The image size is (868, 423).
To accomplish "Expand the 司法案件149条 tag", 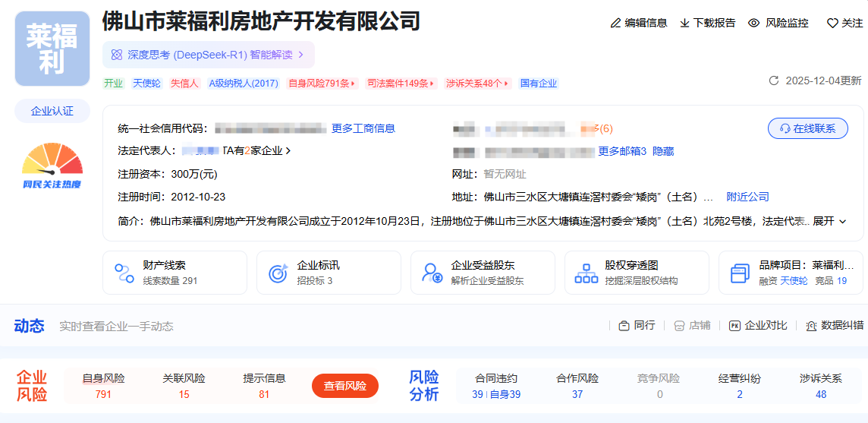I will click(402, 84).
